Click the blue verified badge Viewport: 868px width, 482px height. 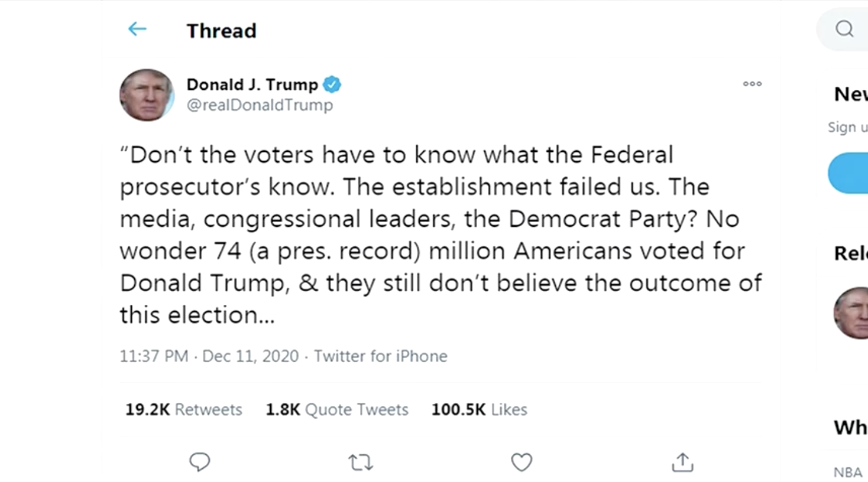332,84
